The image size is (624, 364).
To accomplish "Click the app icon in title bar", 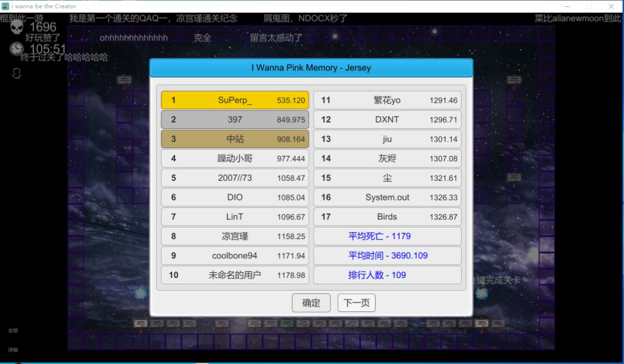I will pyautogui.click(x=5, y=6).
